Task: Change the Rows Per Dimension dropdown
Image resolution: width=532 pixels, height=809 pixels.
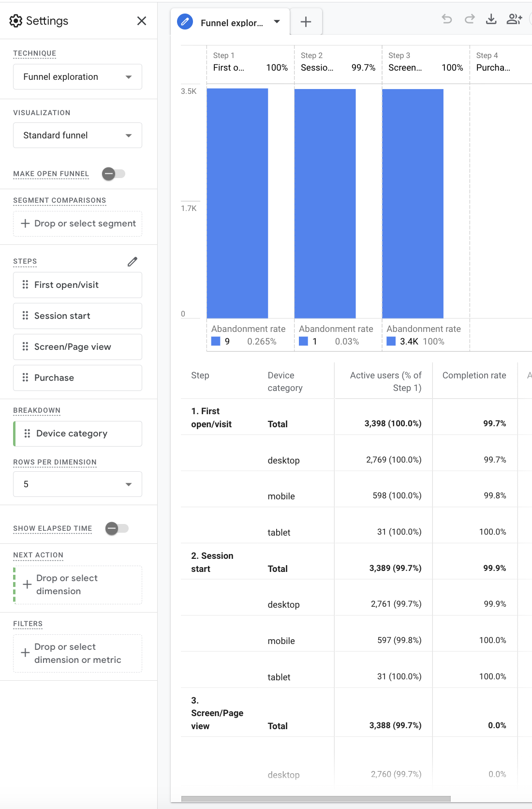Action: pyautogui.click(x=77, y=484)
